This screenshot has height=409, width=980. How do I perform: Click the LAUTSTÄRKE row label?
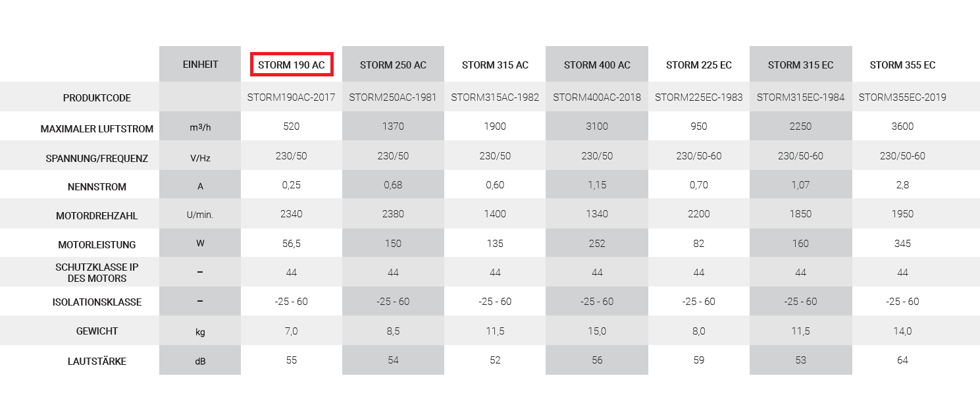pyautogui.click(x=97, y=362)
